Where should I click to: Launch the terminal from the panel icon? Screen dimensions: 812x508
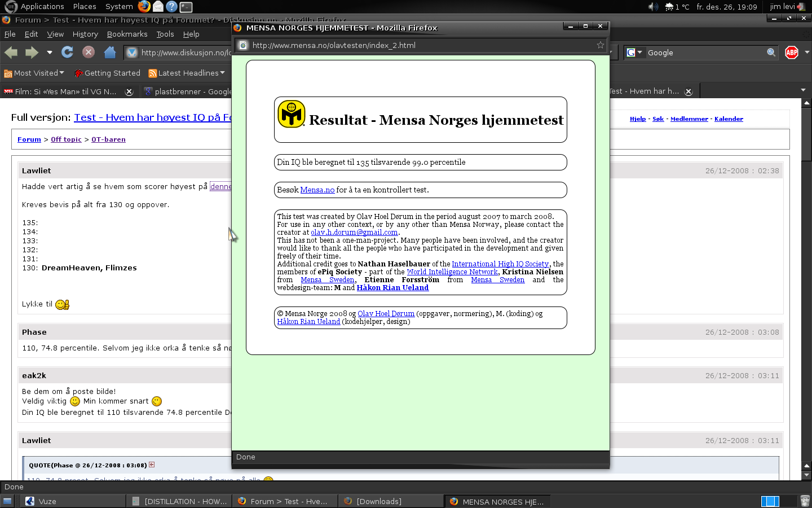(186, 7)
